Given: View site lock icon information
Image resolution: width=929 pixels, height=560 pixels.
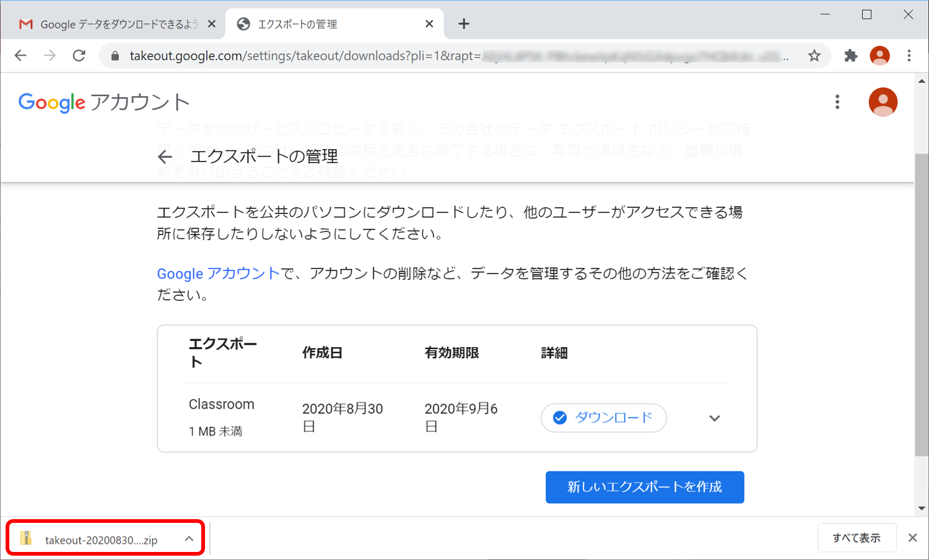Looking at the screenshot, I should 115,56.
